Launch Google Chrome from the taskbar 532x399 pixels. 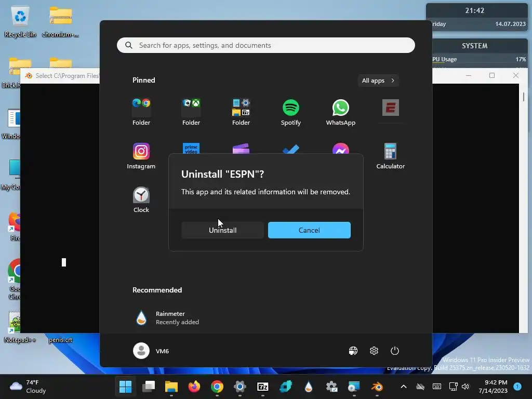pos(217,387)
